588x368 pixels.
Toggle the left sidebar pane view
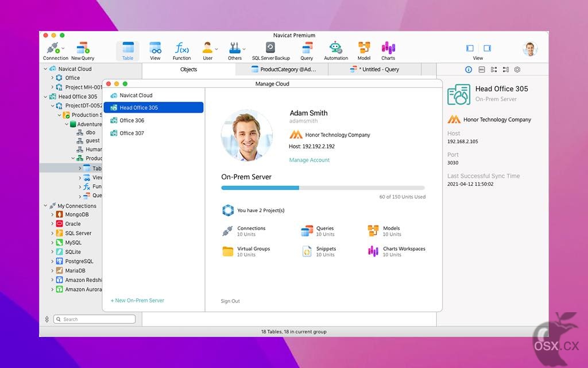click(x=470, y=48)
